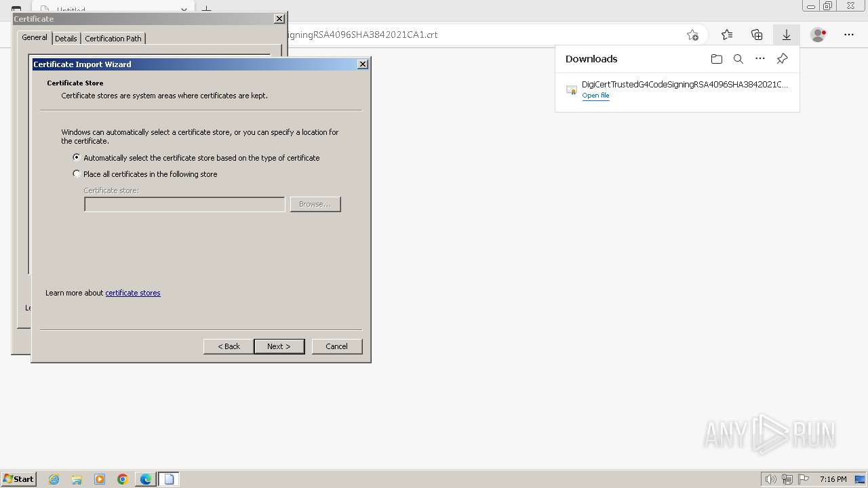Go Back in the import wizard
Screen dimensions: 868x488
(x=229, y=346)
